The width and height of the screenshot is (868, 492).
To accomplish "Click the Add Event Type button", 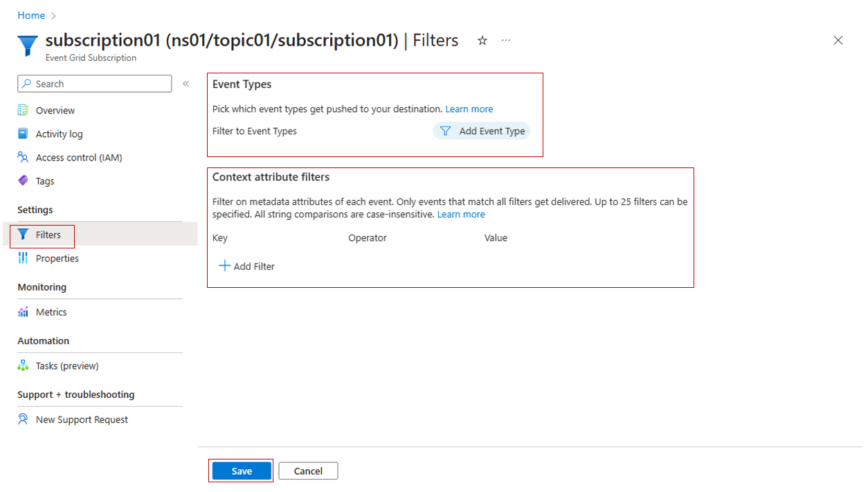I will click(482, 131).
